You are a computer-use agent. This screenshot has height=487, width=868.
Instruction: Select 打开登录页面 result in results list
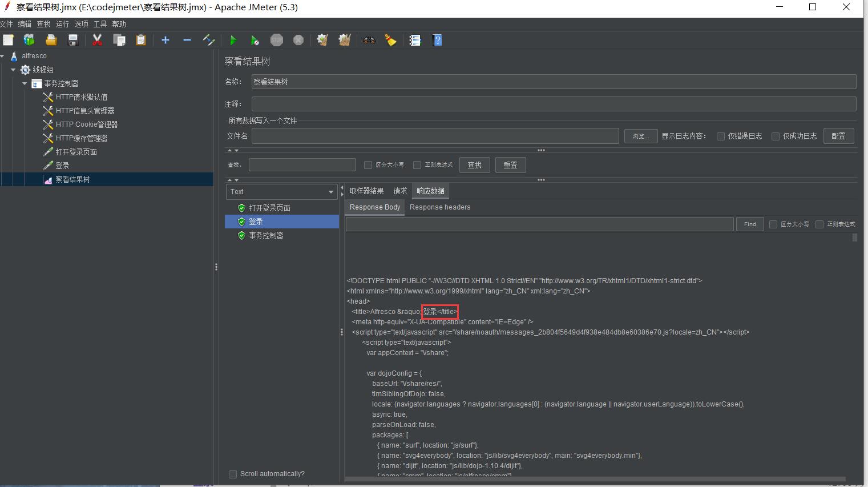269,208
